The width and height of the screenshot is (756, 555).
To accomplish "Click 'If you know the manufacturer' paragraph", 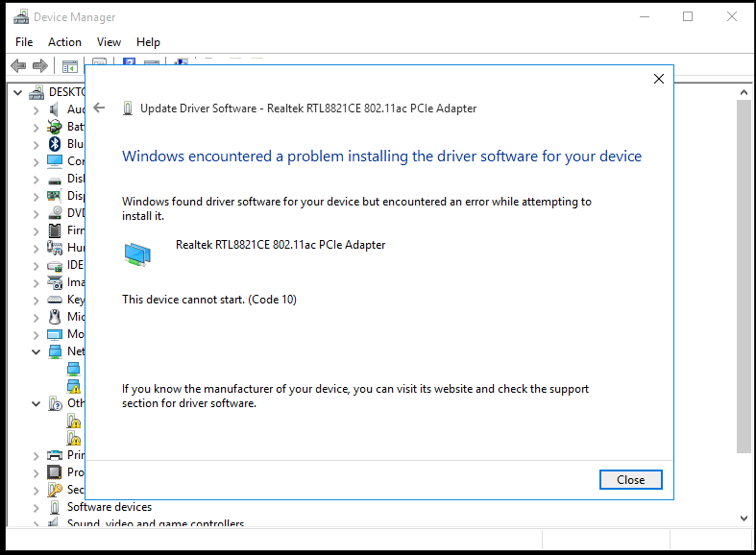I will point(355,396).
